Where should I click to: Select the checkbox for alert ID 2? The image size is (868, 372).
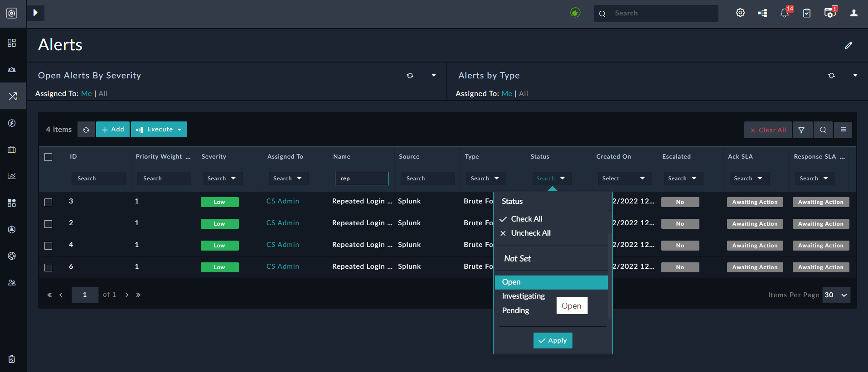(x=48, y=224)
